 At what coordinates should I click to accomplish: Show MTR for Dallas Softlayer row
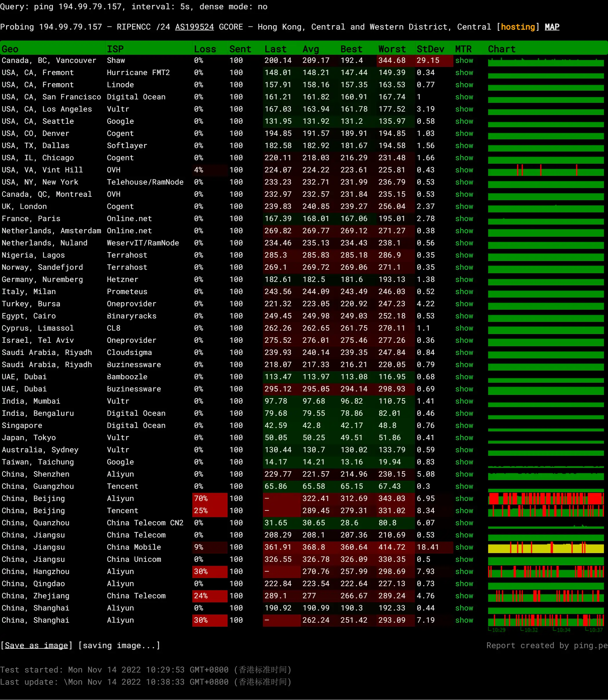(464, 146)
